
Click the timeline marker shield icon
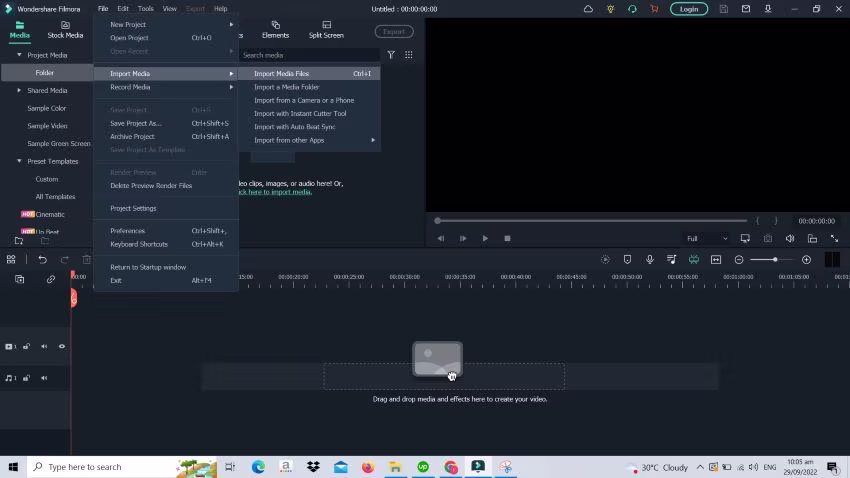point(627,260)
